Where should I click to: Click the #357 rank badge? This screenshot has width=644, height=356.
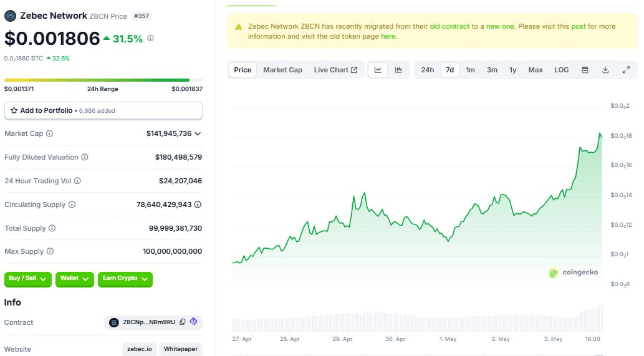142,16
